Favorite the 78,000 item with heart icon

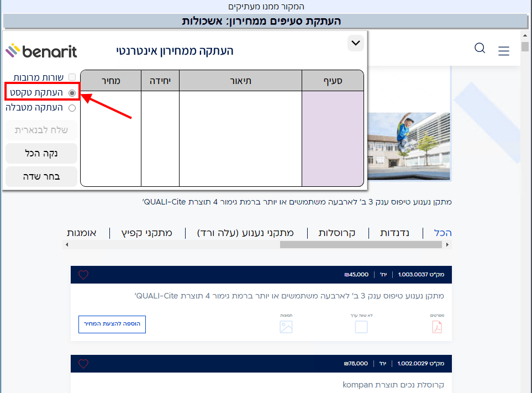pos(83,364)
